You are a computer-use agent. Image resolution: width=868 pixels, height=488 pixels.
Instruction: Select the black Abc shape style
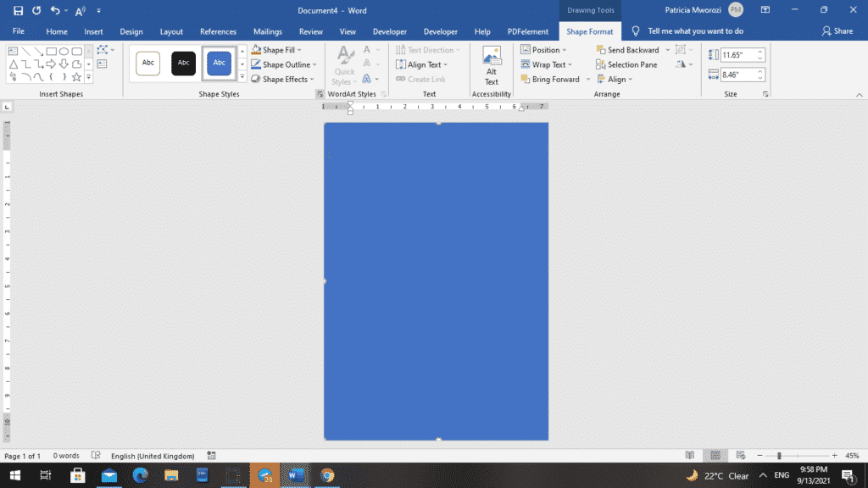pos(183,64)
